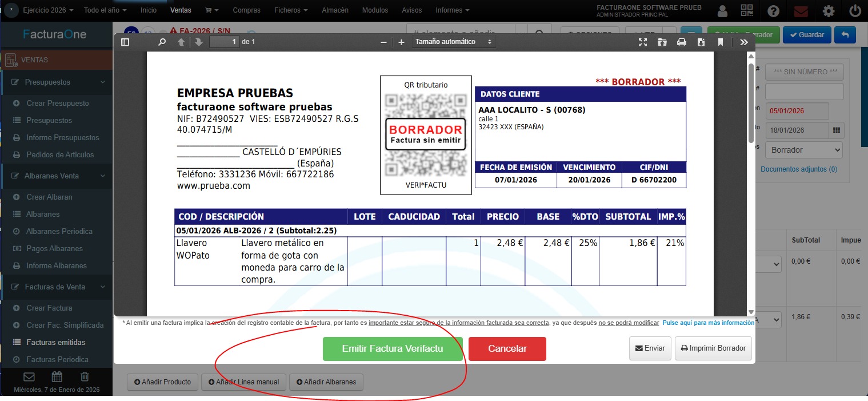The width and height of the screenshot is (868, 401).
Task: Open Crear Presupuesto in sidebar
Action: point(58,104)
